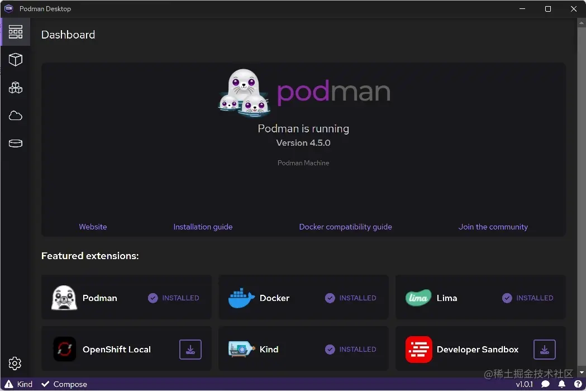The height and width of the screenshot is (392, 586).
Task: Click the Podman installed checkmark icon
Action: coord(153,298)
